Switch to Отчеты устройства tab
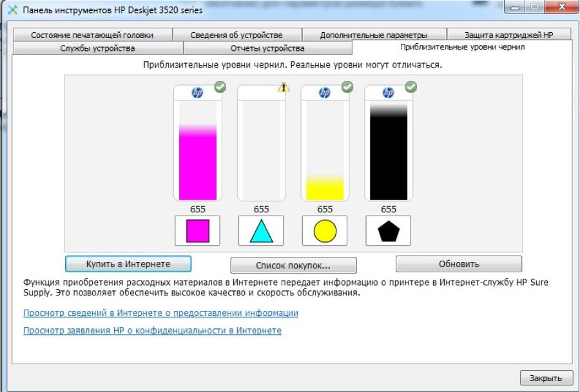This screenshot has height=392, width=580. (267, 48)
